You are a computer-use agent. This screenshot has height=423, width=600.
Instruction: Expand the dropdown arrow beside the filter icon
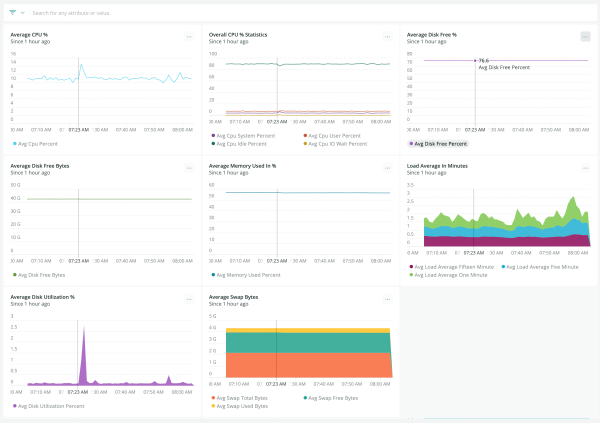[23, 13]
